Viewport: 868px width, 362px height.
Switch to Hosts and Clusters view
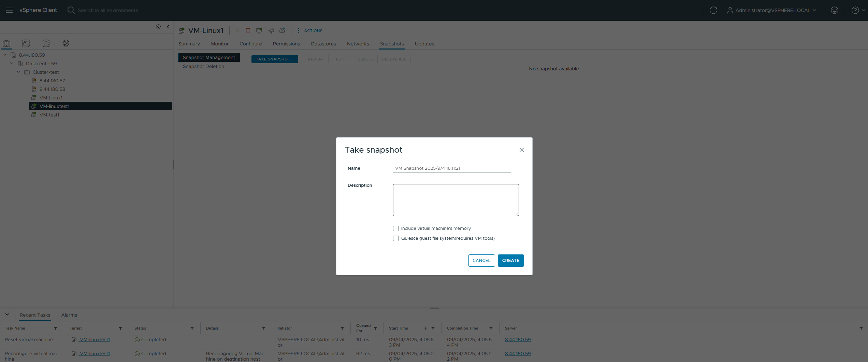6,43
